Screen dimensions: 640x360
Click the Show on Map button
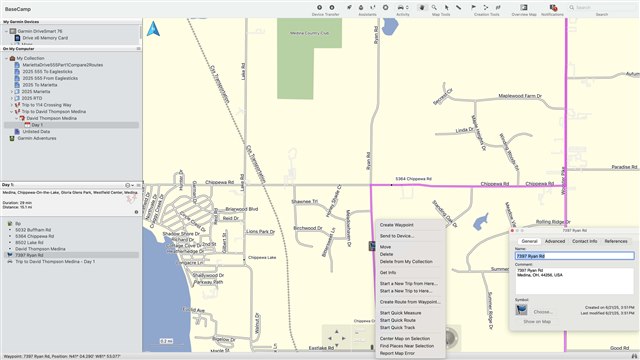pos(537,322)
